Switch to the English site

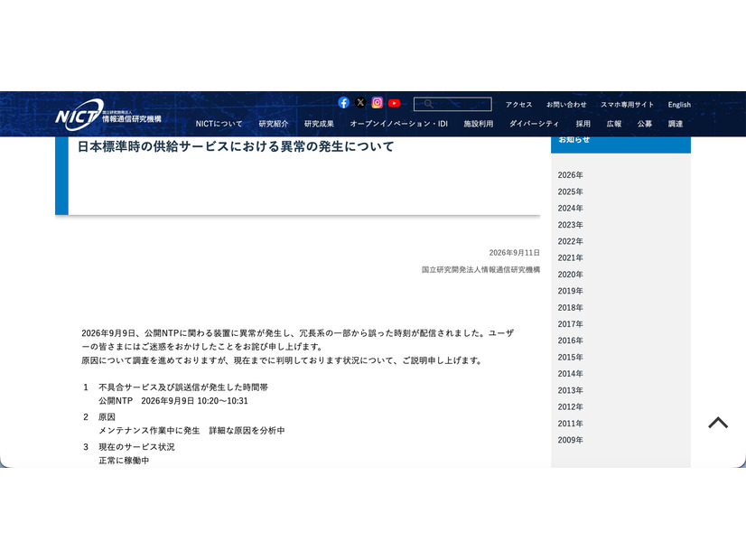679,105
